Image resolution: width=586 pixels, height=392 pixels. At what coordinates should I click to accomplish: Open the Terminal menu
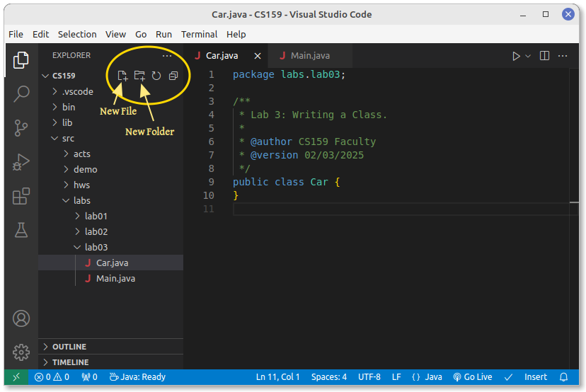(199, 35)
